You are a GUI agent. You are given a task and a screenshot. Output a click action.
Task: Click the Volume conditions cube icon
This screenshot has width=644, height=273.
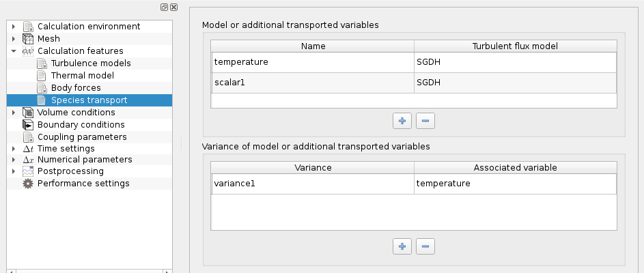click(x=28, y=113)
